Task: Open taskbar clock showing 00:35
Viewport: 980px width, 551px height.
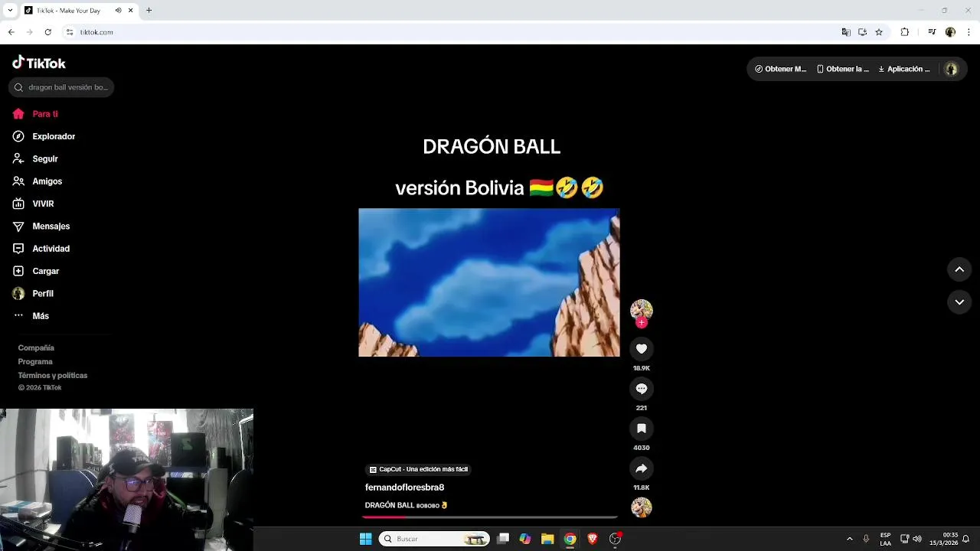Action: 944,539
